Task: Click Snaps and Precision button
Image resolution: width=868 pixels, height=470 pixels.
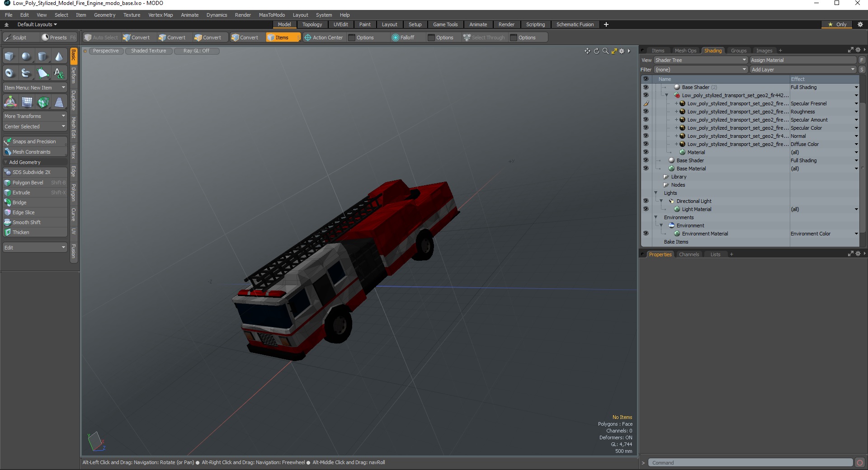Action: click(x=35, y=141)
